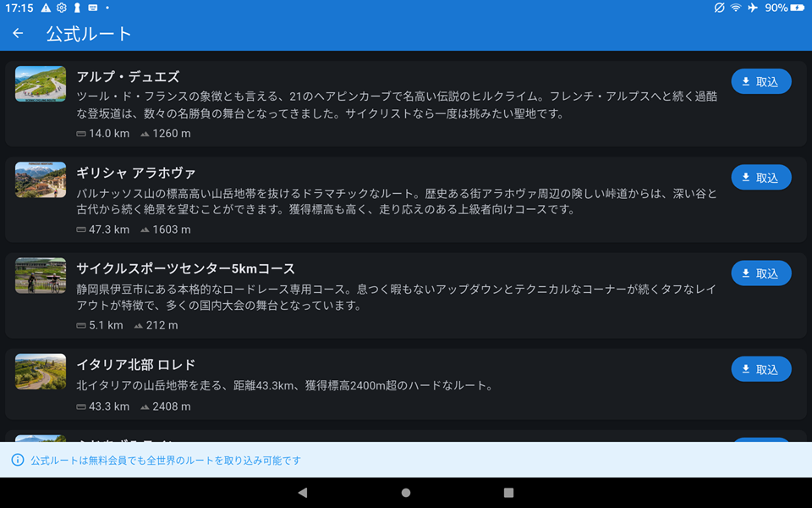
Task: Open the イタリア北部 ロレド thumbnail image
Action: click(41, 372)
